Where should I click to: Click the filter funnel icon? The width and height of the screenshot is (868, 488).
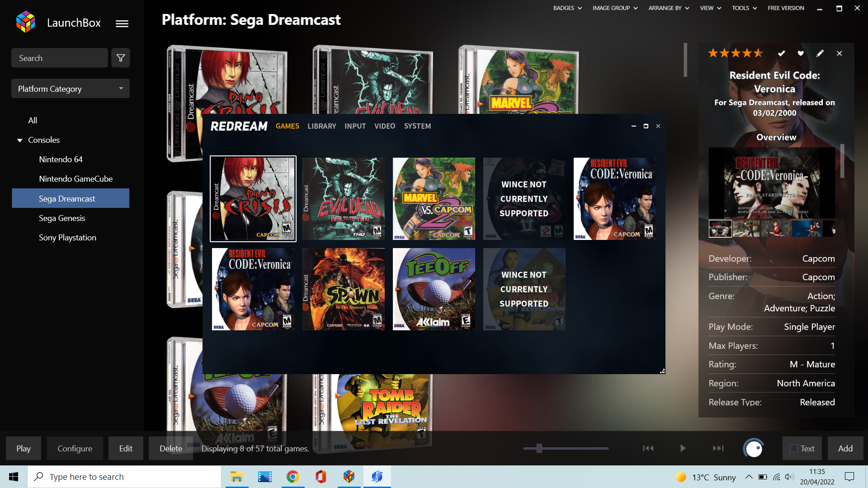tap(121, 58)
